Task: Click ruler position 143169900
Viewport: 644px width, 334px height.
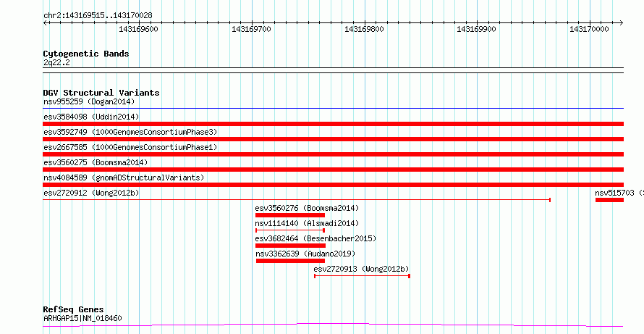Action: tap(476, 29)
